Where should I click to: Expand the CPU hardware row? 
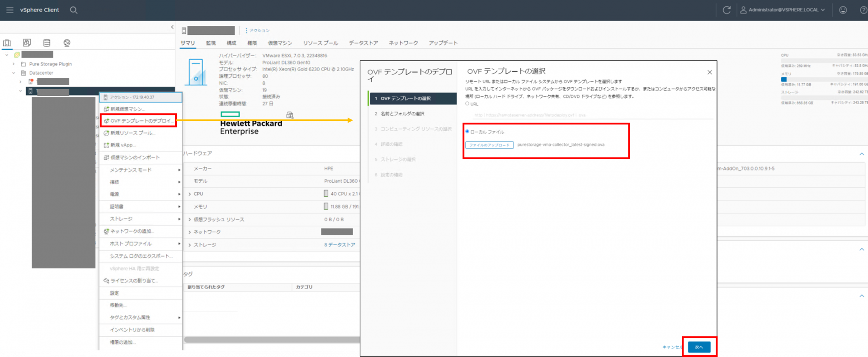(190, 194)
